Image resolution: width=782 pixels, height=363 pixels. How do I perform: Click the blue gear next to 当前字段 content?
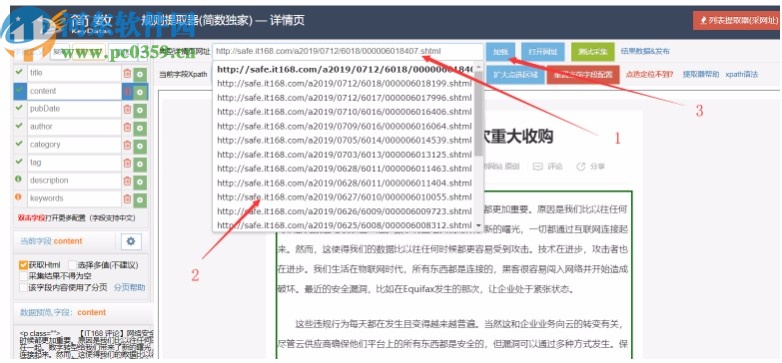(131, 241)
